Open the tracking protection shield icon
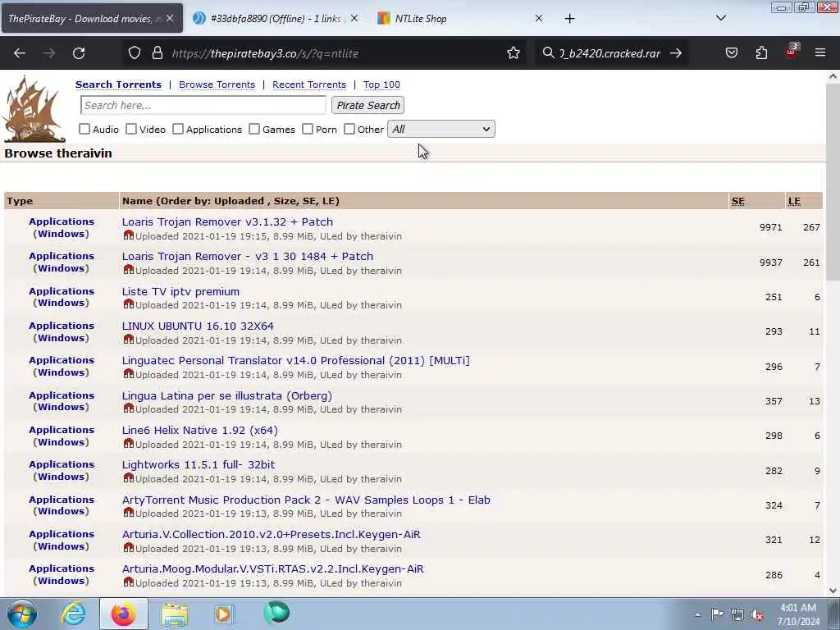This screenshot has width=840, height=630. pos(135,53)
